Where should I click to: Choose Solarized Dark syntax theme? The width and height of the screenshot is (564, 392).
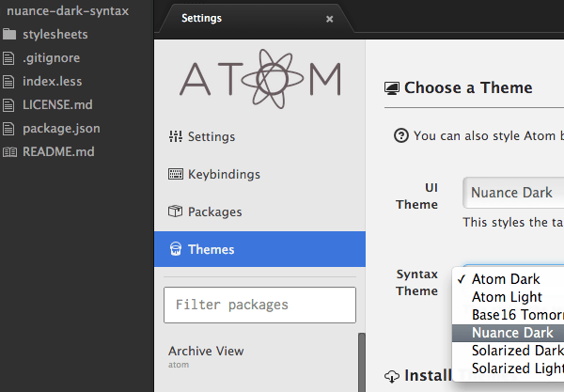tap(508, 351)
